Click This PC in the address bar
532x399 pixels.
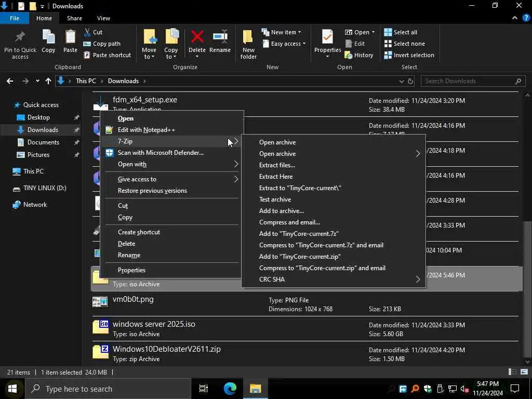click(86, 81)
